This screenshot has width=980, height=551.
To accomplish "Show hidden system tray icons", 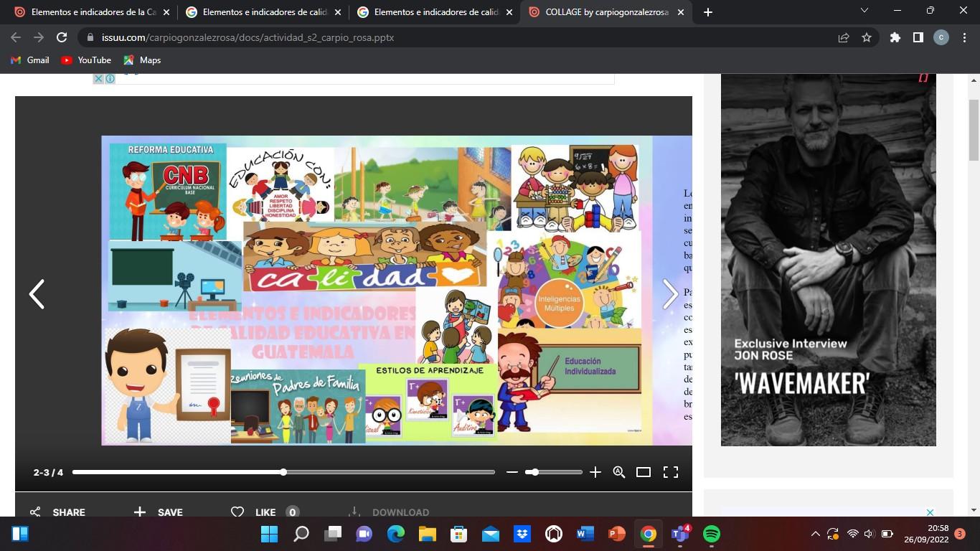I will 816,534.
